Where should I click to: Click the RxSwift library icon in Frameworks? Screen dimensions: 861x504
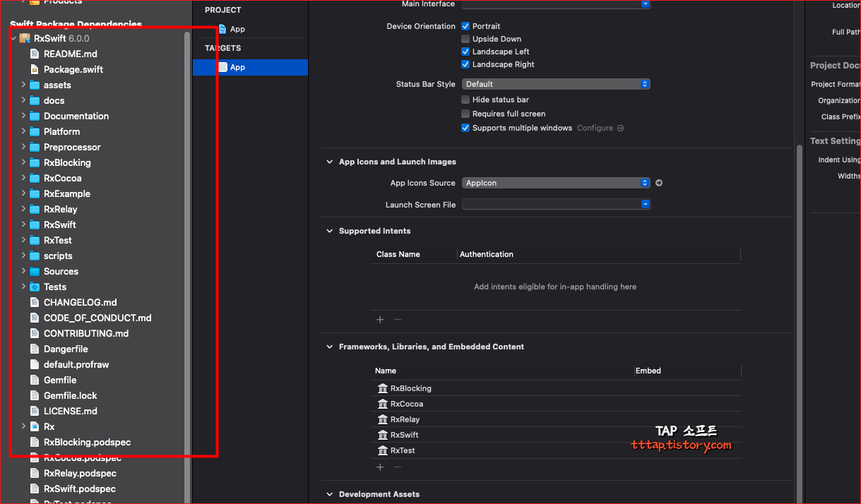point(383,435)
